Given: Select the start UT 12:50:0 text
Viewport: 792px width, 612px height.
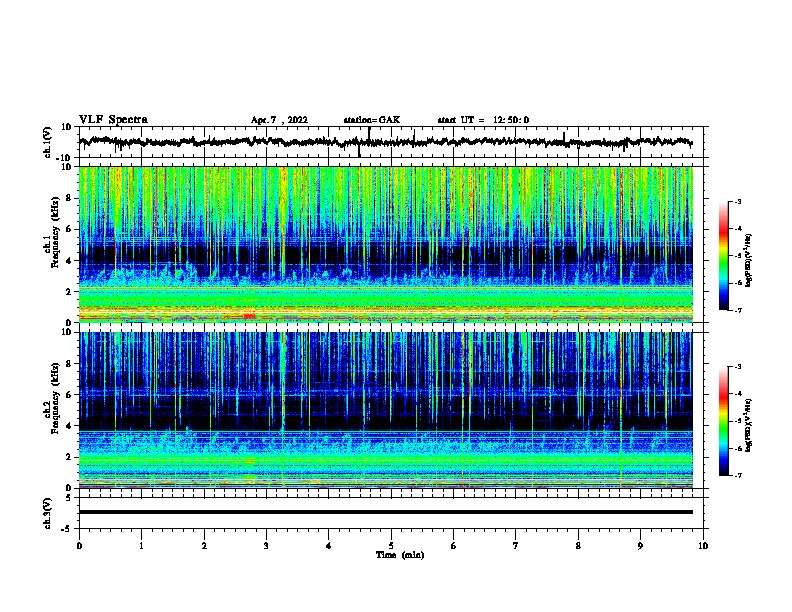Looking at the screenshot, I should (x=483, y=120).
